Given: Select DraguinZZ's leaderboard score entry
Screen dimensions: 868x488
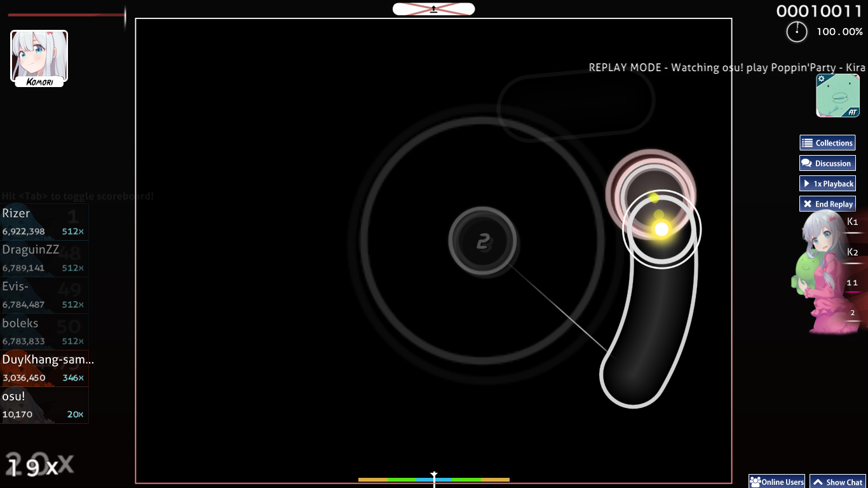Looking at the screenshot, I should click(44, 259).
